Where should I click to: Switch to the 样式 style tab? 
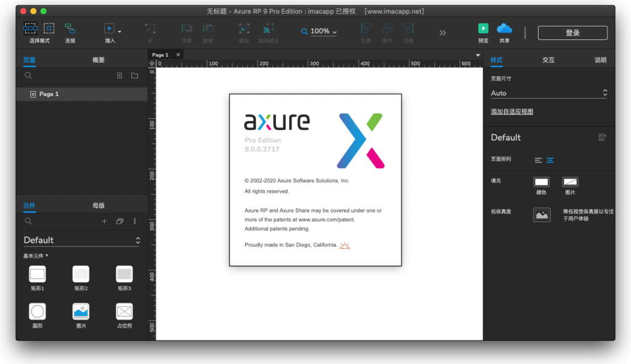[x=496, y=60]
